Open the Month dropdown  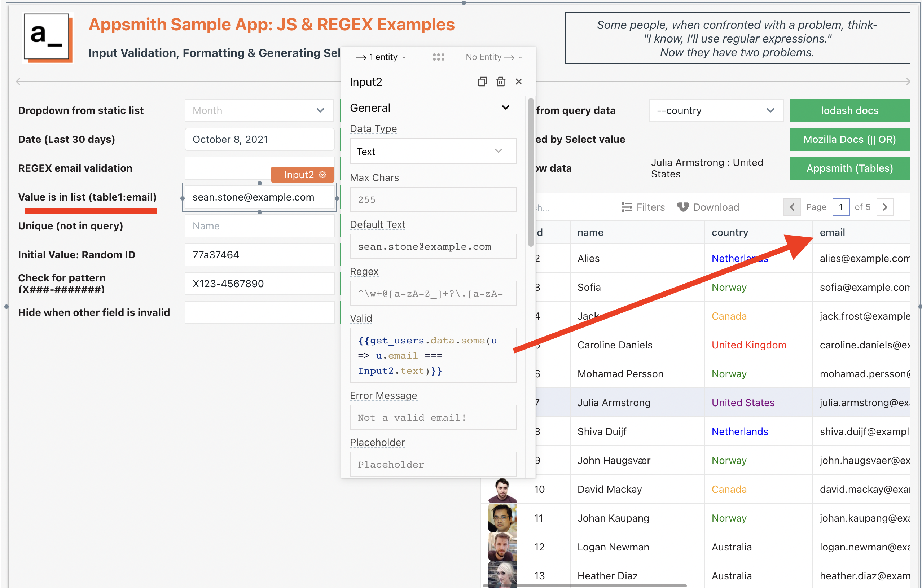click(x=259, y=111)
